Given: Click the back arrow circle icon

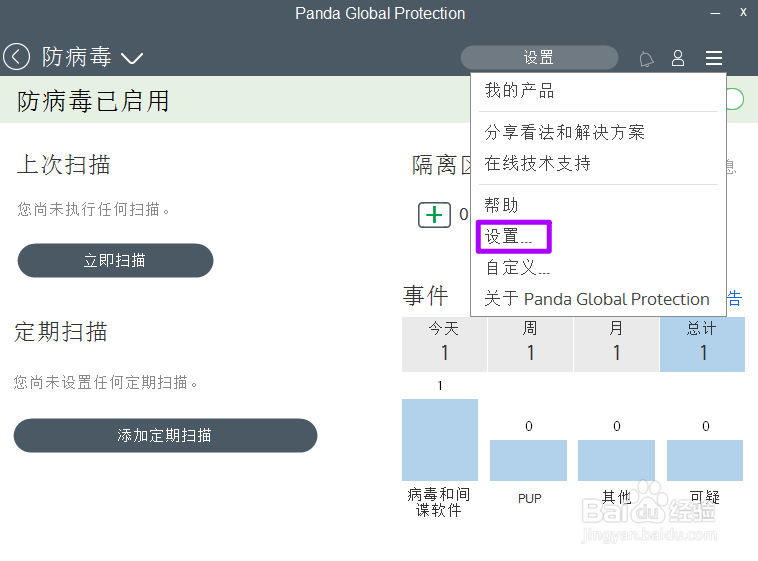Looking at the screenshot, I should [x=16, y=57].
